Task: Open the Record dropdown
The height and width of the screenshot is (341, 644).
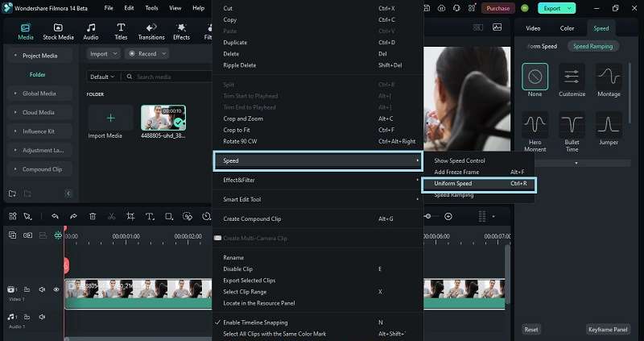Action: tap(147, 54)
